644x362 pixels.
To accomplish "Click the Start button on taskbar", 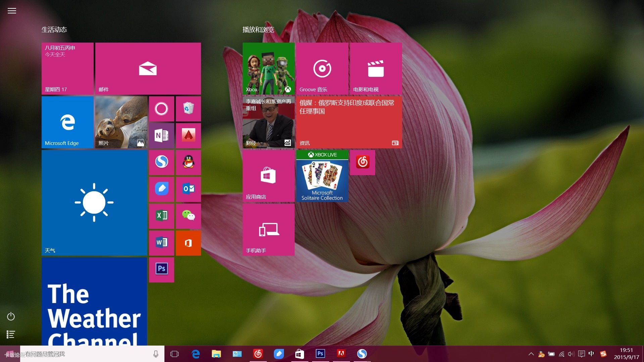I will coord(10,354).
